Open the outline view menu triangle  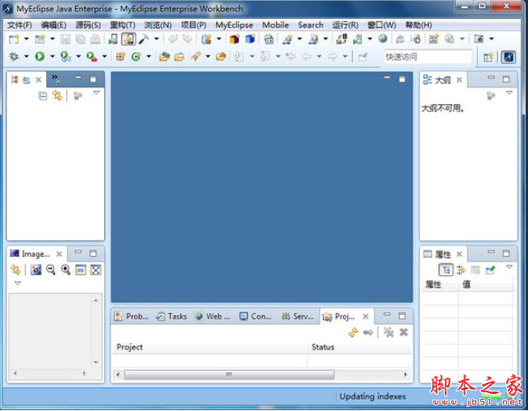point(509,93)
